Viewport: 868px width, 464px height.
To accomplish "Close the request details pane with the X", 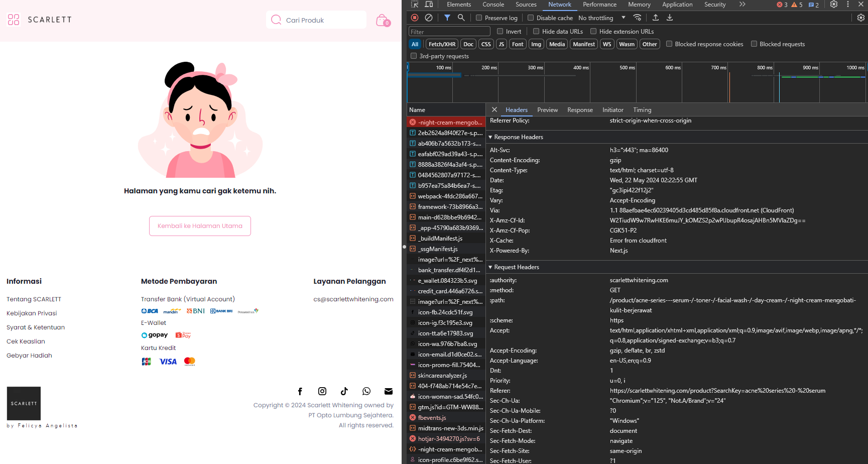I will (x=494, y=109).
